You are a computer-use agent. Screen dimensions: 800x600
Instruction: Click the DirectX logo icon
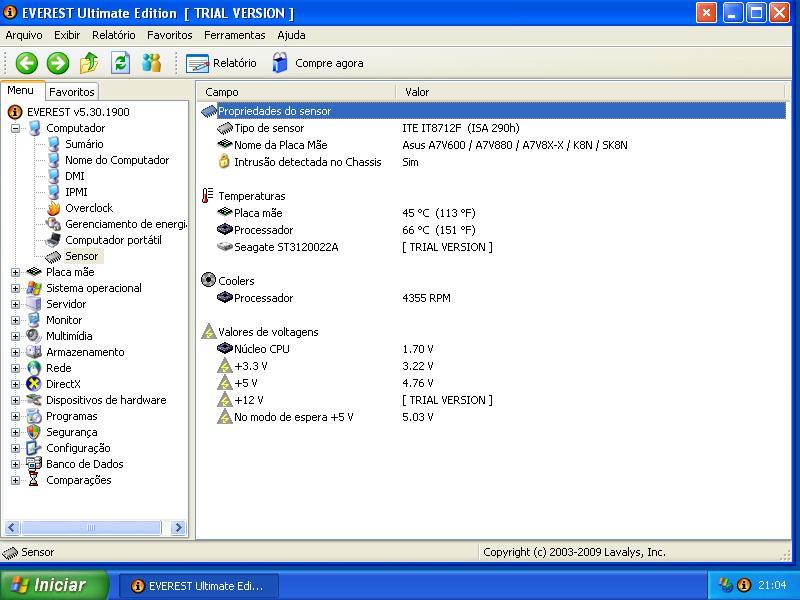(x=34, y=384)
